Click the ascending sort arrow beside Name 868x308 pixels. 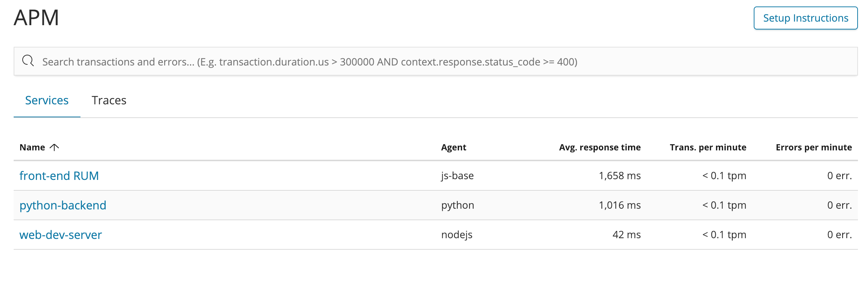[54, 147]
